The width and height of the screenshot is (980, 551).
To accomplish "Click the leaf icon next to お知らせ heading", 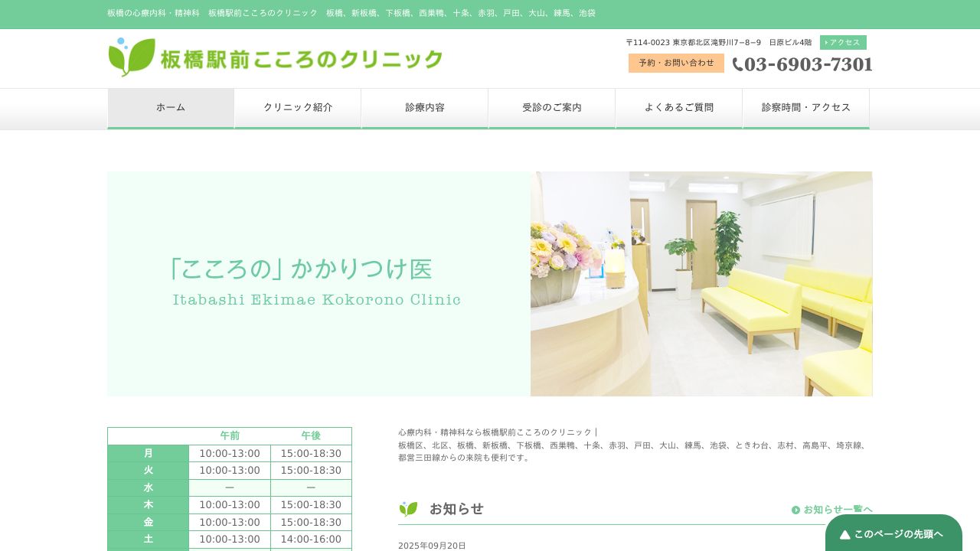I will point(408,508).
